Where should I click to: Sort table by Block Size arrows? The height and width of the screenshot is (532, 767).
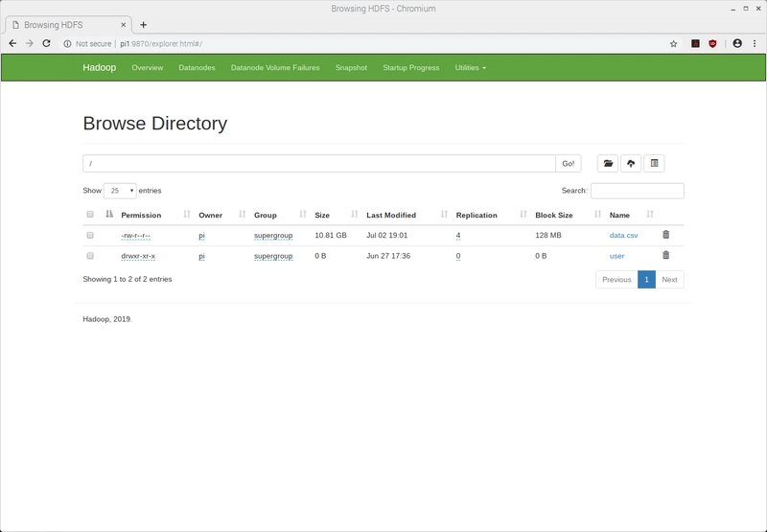[x=597, y=214]
